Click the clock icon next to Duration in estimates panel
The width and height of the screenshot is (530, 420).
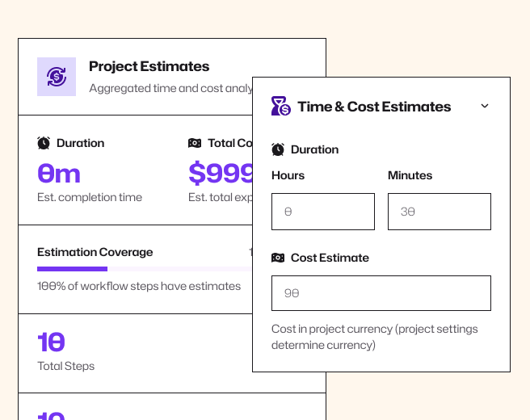[278, 149]
